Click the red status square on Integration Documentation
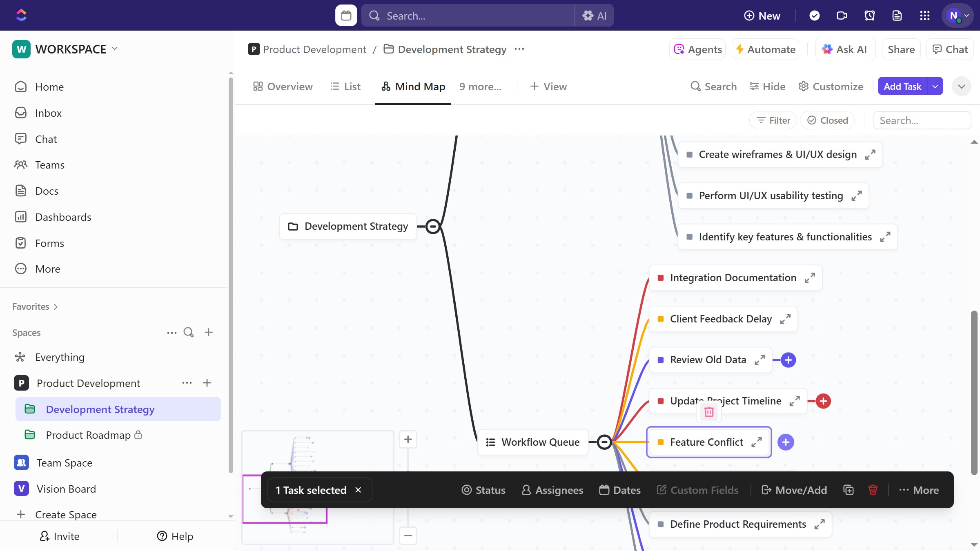The width and height of the screenshot is (980, 551). [x=661, y=278]
